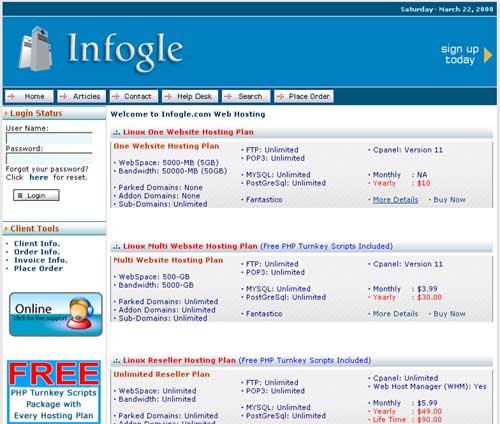Click the User Name input field

(49, 138)
